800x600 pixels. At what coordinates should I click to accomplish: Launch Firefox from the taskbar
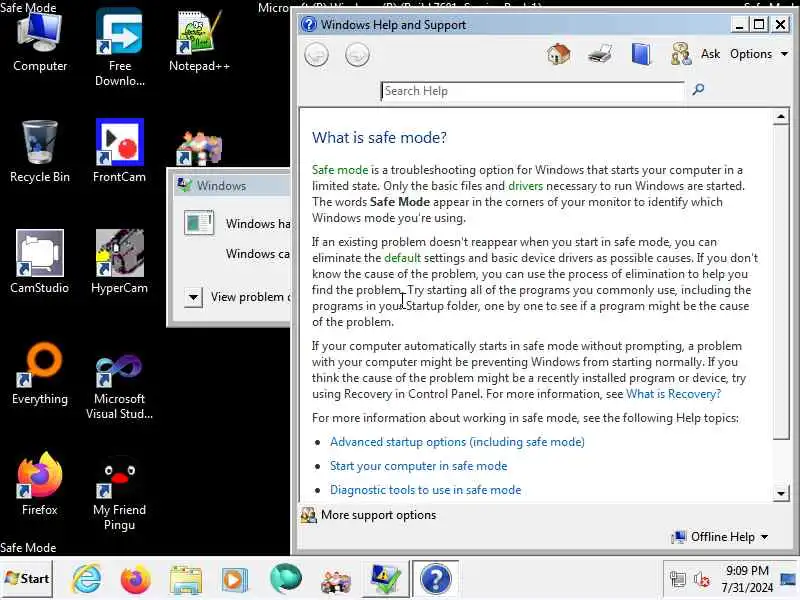(x=136, y=580)
